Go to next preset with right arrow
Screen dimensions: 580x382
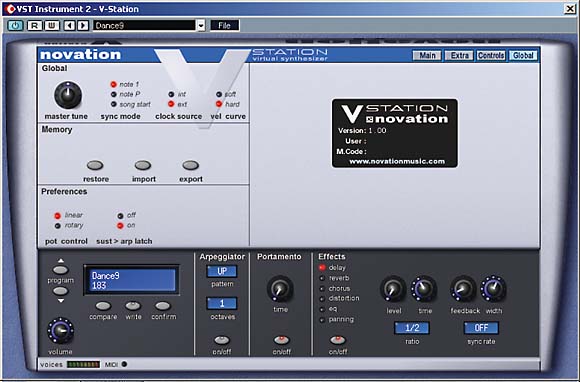tap(83, 26)
